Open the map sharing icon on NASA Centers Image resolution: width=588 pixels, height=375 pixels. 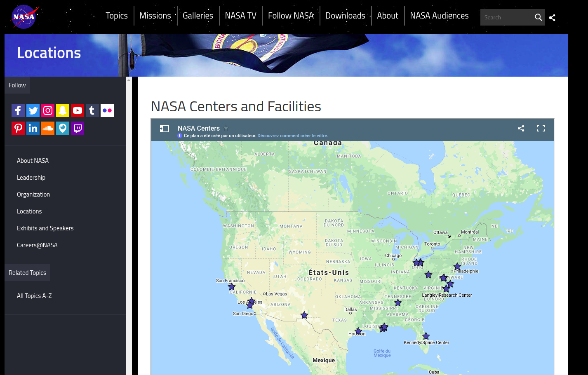pos(521,128)
